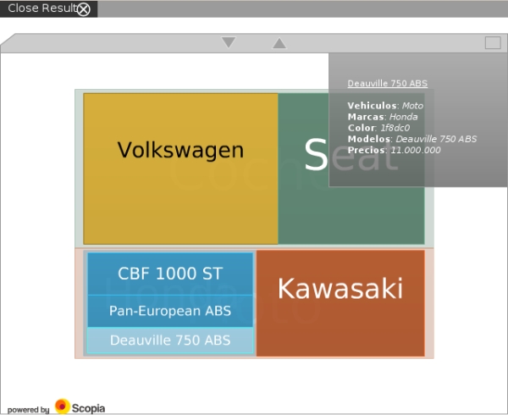Open the Deauville 750 ABS tooltip link

[x=388, y=84]
